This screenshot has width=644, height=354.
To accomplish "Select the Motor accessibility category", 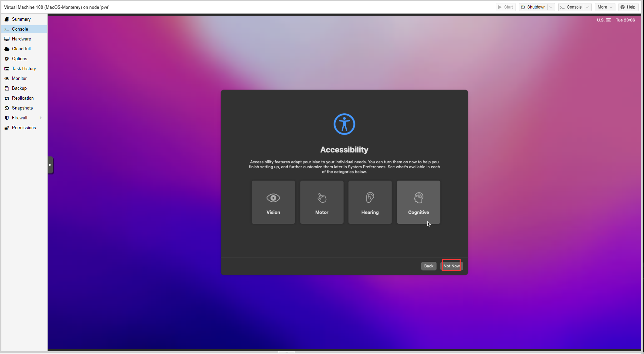I will [321, 202].
